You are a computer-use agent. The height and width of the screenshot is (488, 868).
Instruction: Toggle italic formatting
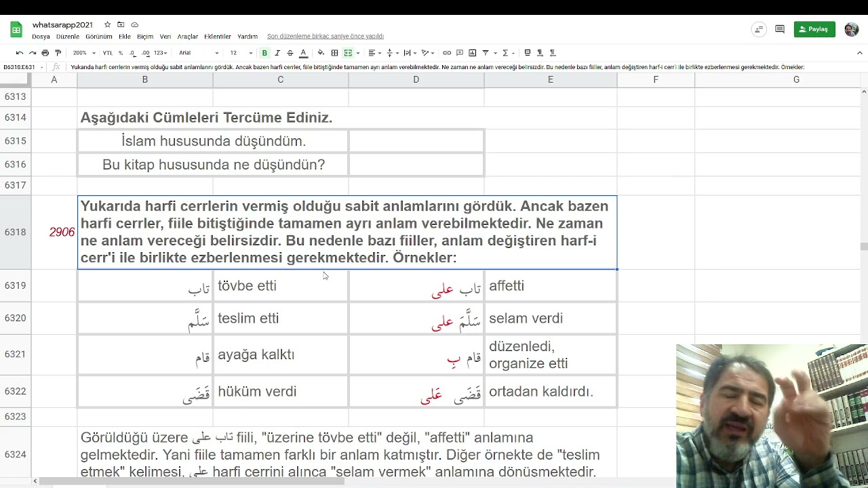[277, 53]
